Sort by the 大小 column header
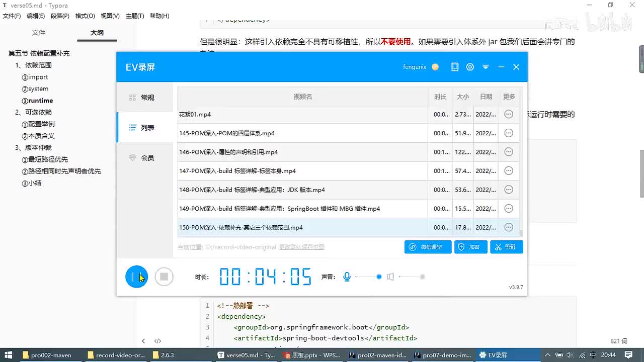The height and width of the screenshot is (362, 644). [463, 97]
